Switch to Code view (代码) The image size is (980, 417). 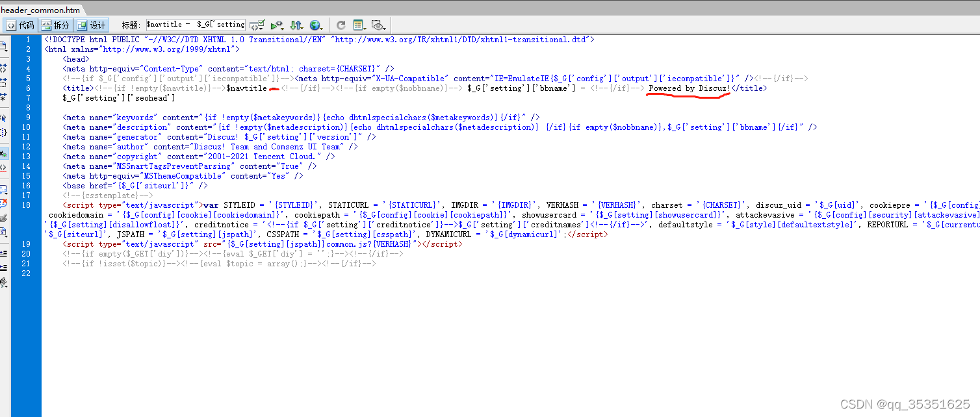point(20,25)
